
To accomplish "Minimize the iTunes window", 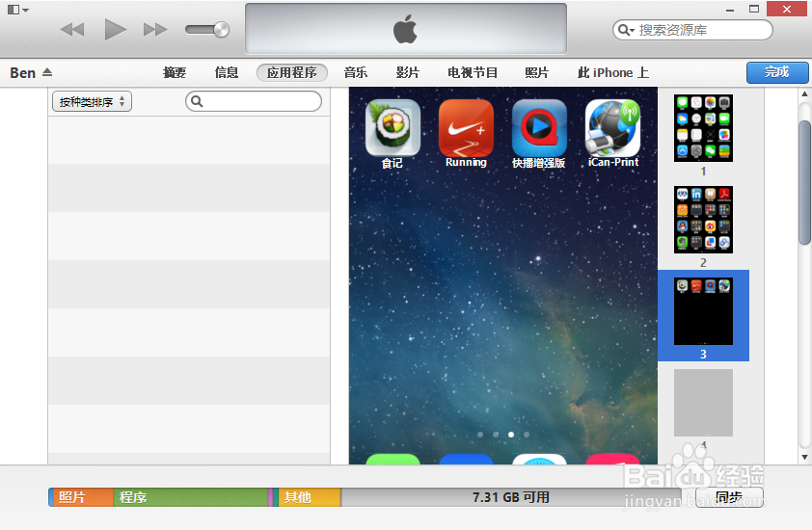I will (730, 10).
